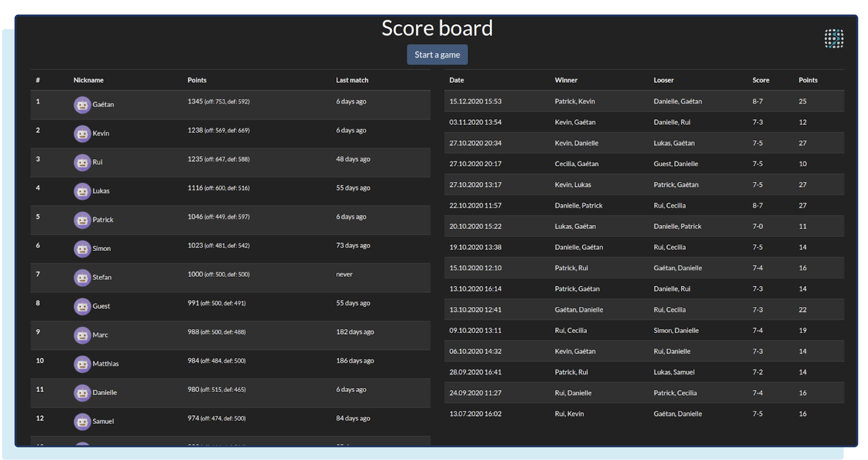Screen dimensions: 868x460
Task: Click Stefan's robot avatar icon
Action: [82, 278]
